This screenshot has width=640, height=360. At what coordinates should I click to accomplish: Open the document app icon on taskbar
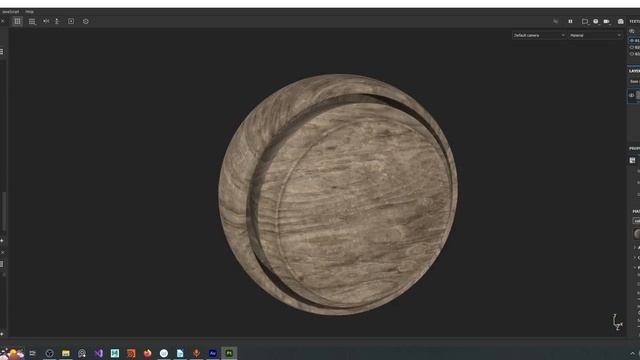pos(180,353)
